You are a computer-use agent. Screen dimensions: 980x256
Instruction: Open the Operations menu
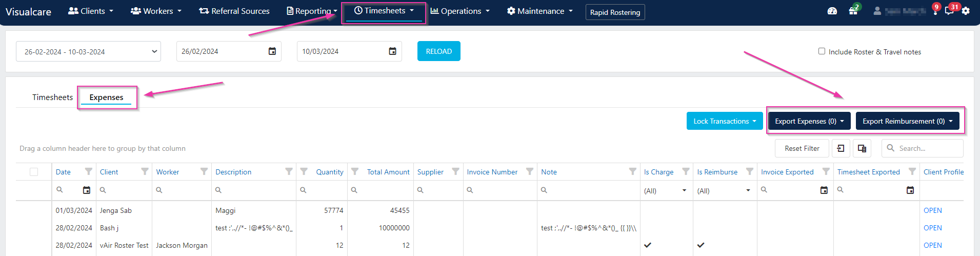pyautogui.click(x=460, y=11)
